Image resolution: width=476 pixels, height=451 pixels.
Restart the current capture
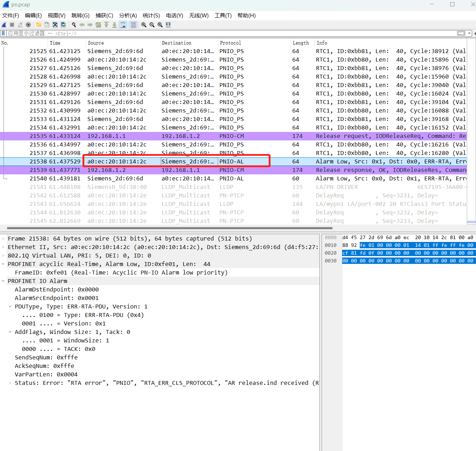[20, 25]
